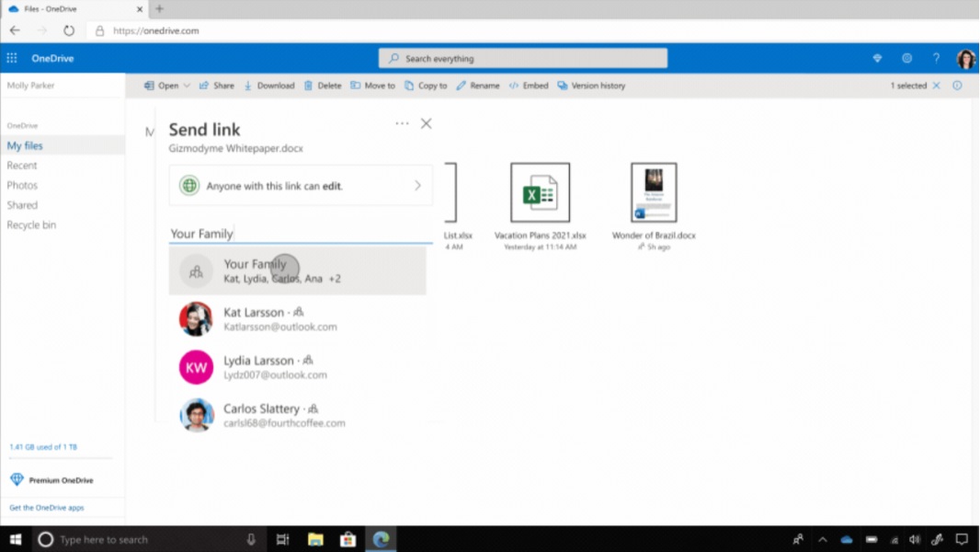Open Recent in the sidebar
This screenshot has height=552, width=980.
click(22, 165)
